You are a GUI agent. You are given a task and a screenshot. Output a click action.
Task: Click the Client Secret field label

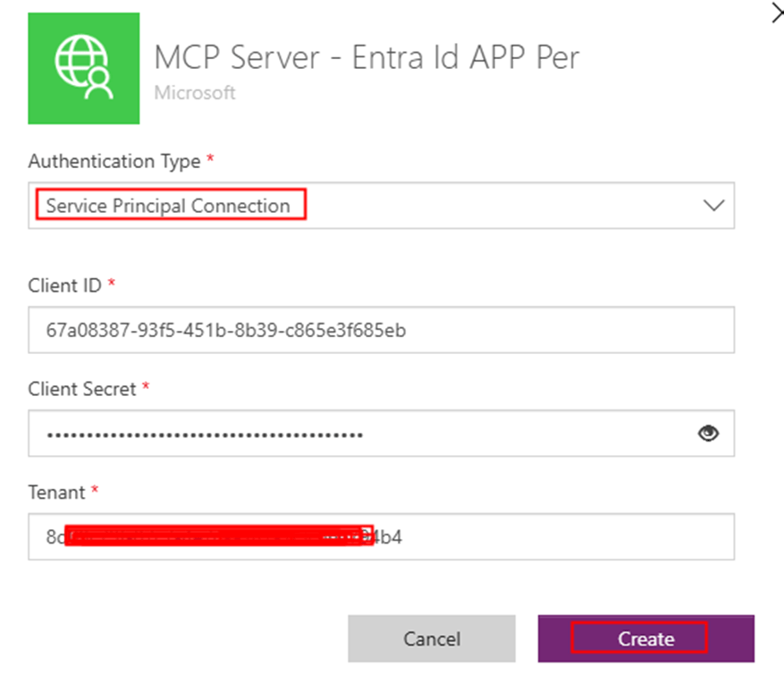[x=82, y=389]
